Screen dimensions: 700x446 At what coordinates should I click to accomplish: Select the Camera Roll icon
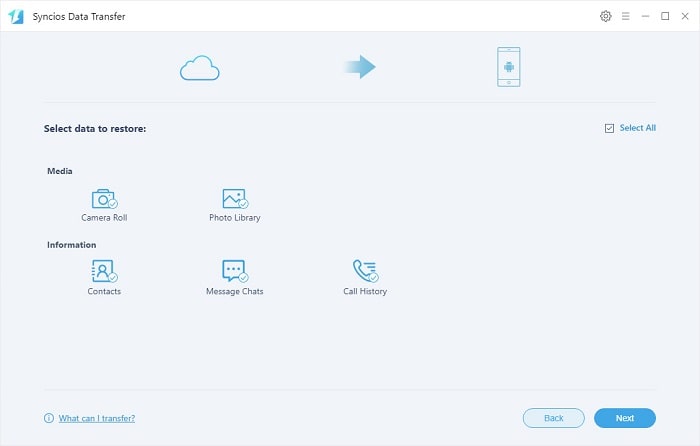click(x=104, y=199)
